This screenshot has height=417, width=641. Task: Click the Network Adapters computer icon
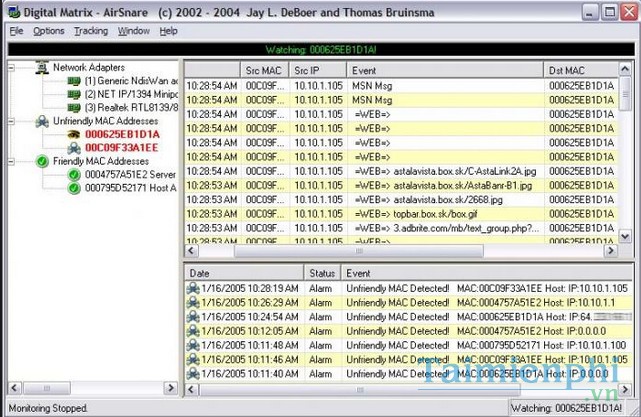42,67
